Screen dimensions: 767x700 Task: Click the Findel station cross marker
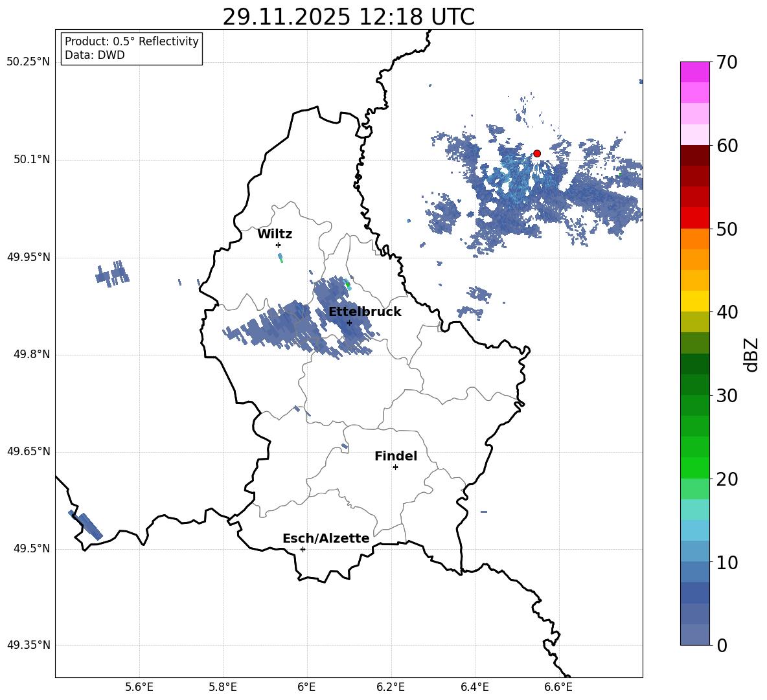(x=395, y=468)
